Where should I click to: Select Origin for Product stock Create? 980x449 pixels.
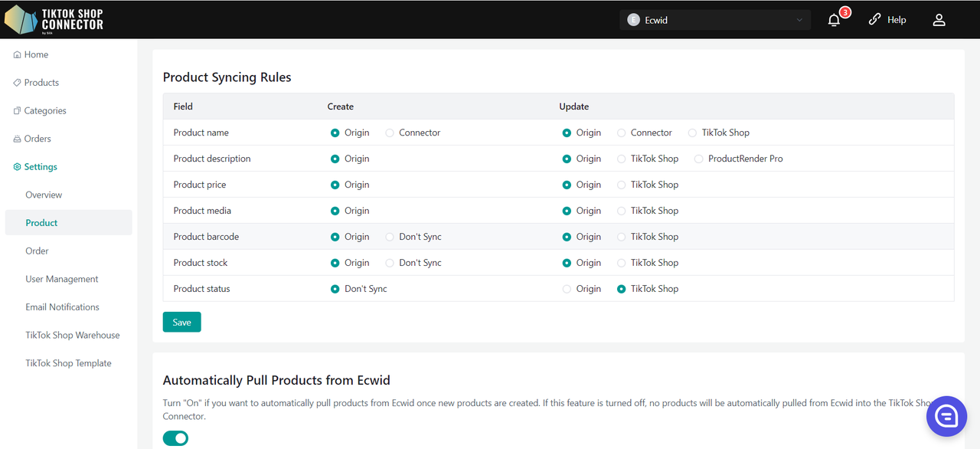[335, 263]
